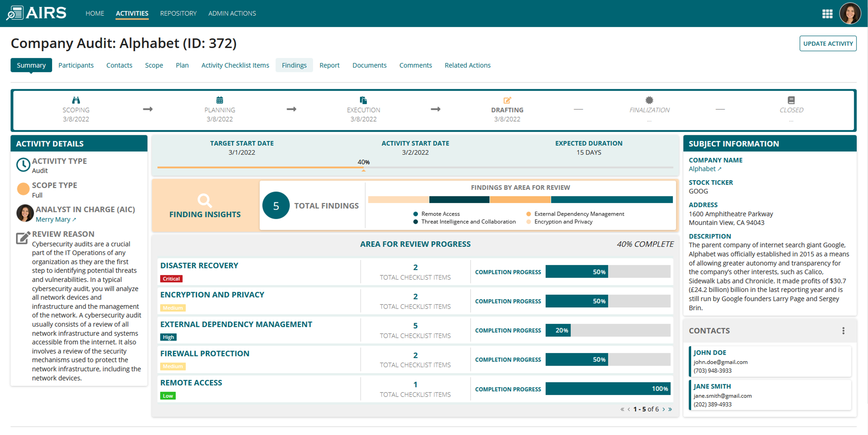Switch to the Contacts tab

(x=119, y=65)
